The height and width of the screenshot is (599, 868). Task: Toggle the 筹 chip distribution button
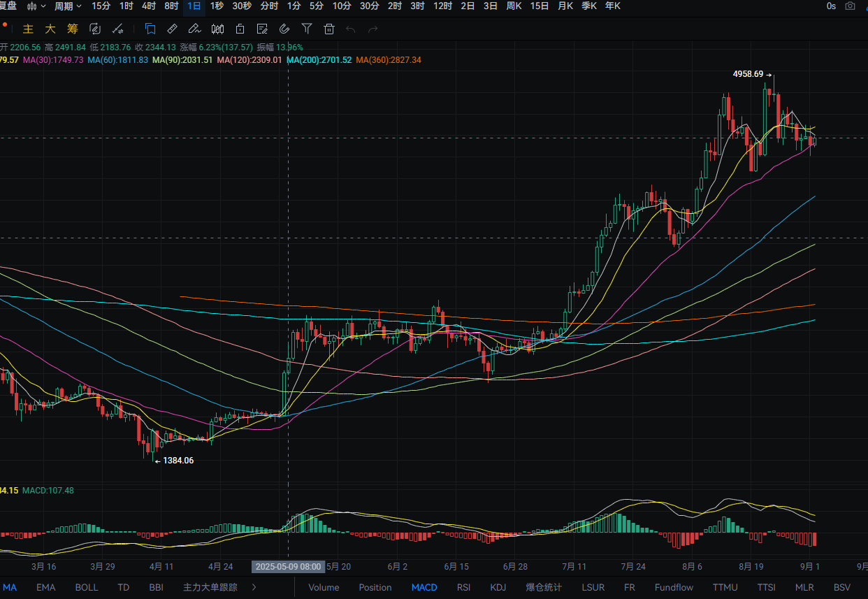73,29
